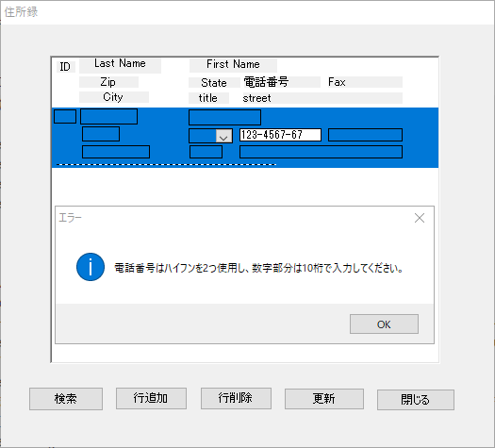The image size is (495, 448).
Task: Click 閉じる to close the address book
Action: click(416, 400)
